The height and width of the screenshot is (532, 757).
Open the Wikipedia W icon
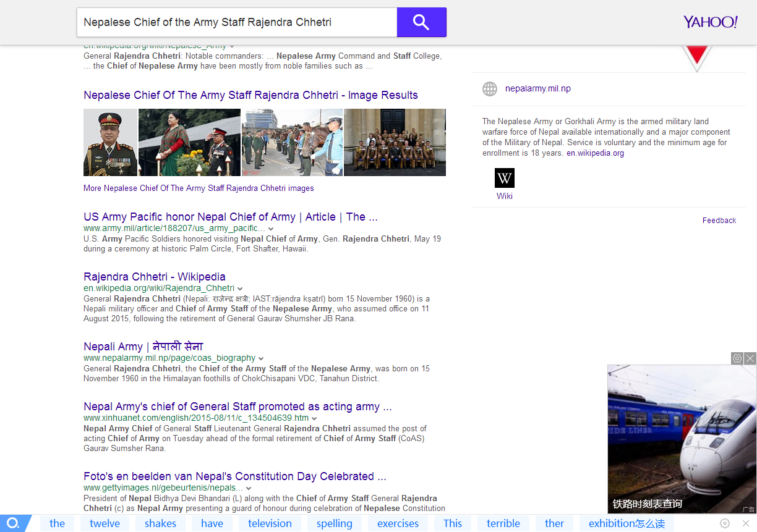pyautogui.click(x=505, y=178)
